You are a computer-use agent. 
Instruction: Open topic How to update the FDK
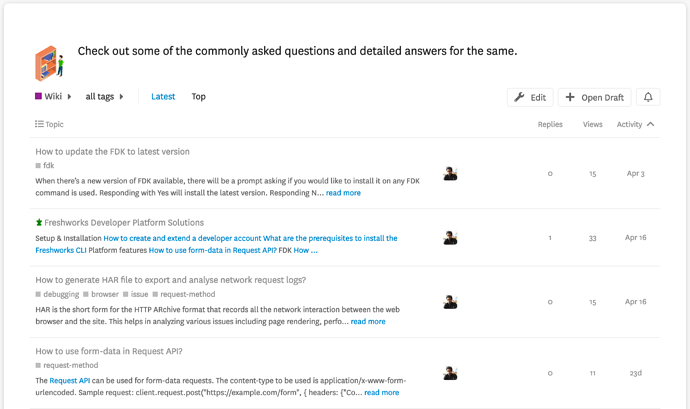pyautogui.click(x=112, y=151)
